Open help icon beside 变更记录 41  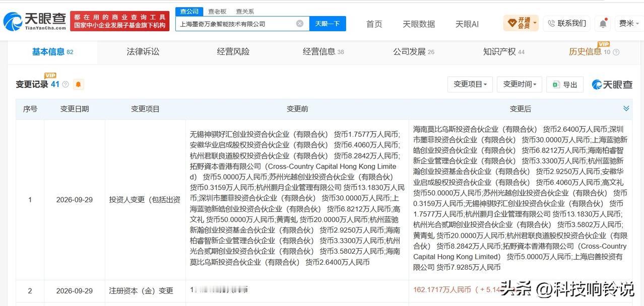click(65, 85)
